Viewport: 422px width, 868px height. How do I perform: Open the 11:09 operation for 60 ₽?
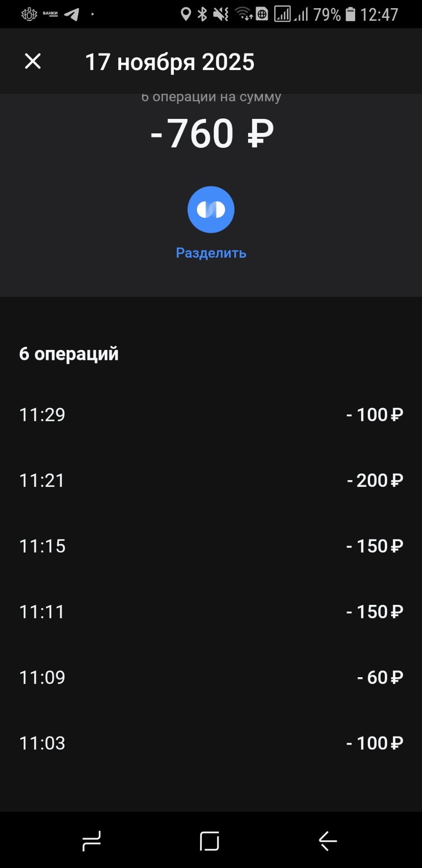point(211,677)
